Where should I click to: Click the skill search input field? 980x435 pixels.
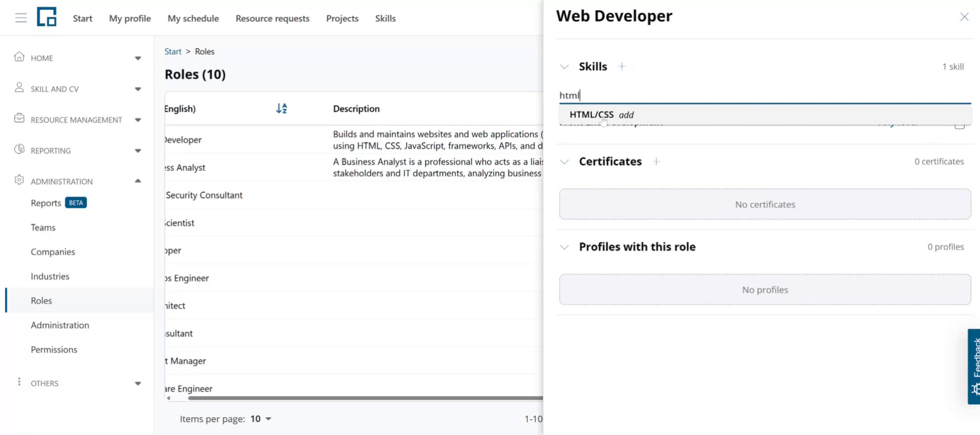click(x=765, y=95)
